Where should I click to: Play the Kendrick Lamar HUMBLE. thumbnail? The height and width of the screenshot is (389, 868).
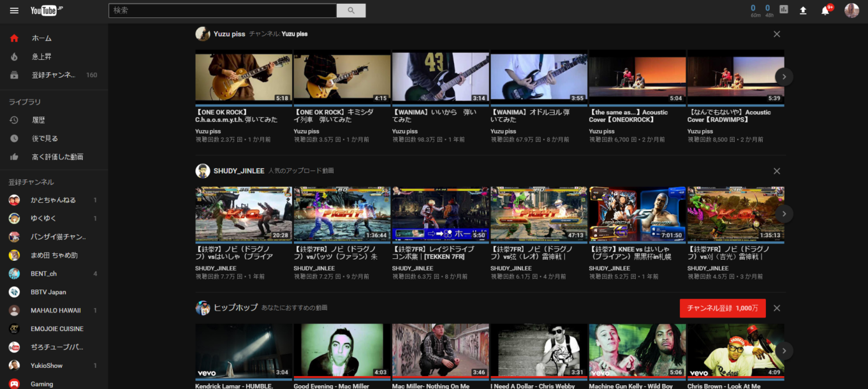click(x=244, y=351)
